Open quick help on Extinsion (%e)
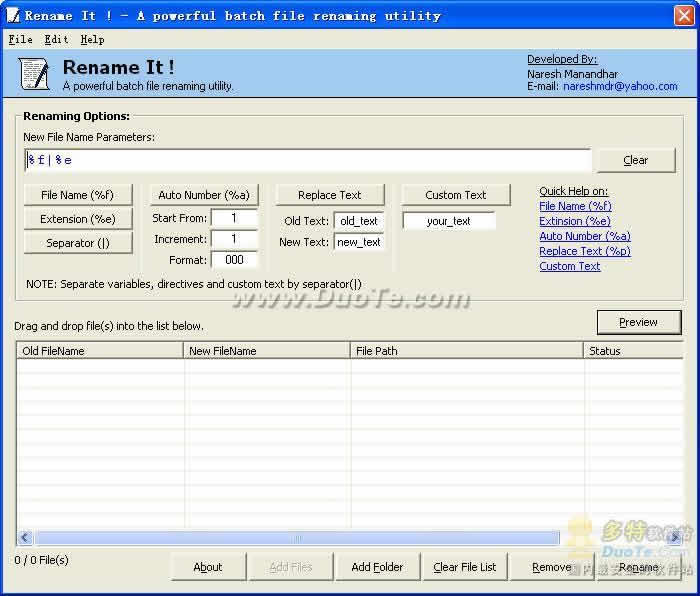Image resolution: width=700 pixels, height=596 pixels. (x=575, y=221)
